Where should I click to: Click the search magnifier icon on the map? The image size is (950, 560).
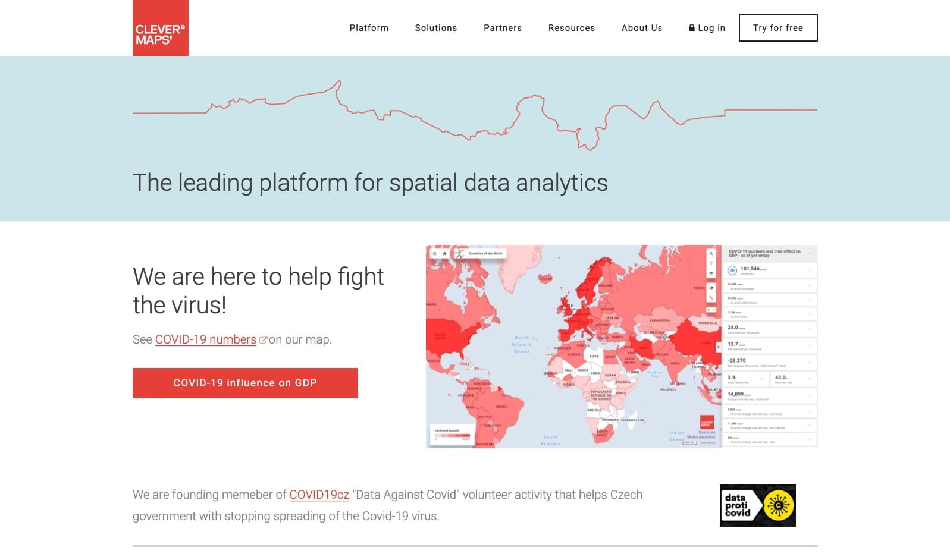[711, 254]
